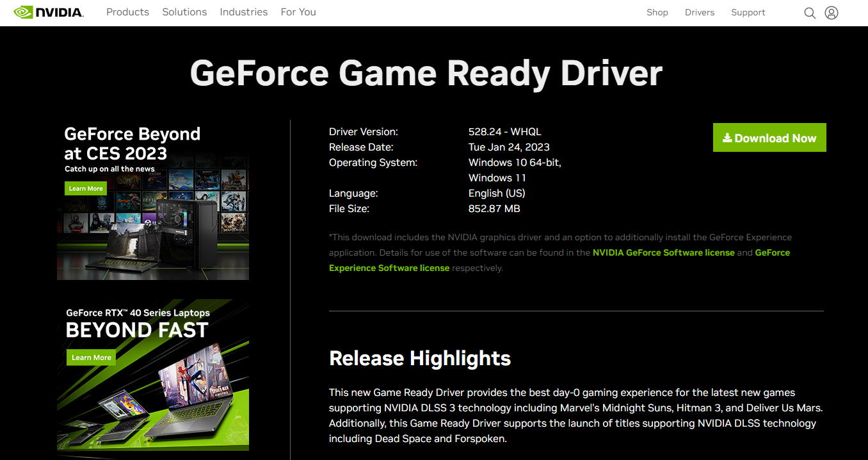Click the GeForce RTX 40 Series Laptops text
Screen dimensions: 868x460
tap(138, 313)
